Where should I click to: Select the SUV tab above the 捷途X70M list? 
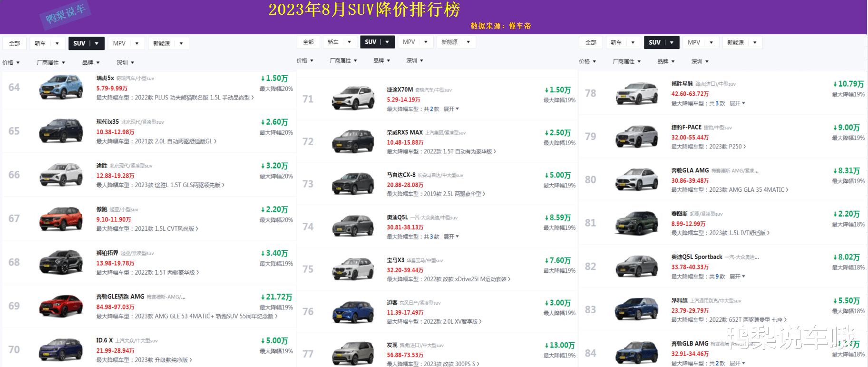pyautogui.click(x=377, y=42)
